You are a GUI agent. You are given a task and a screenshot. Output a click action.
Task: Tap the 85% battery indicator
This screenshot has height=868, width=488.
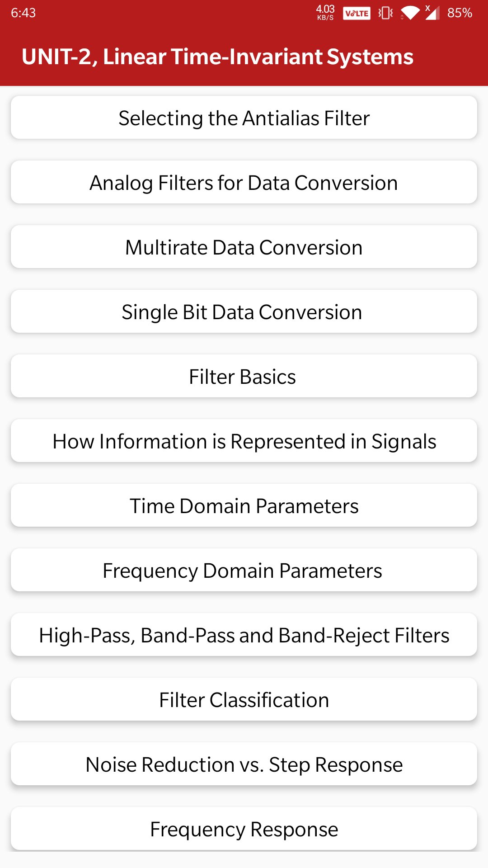460,13
